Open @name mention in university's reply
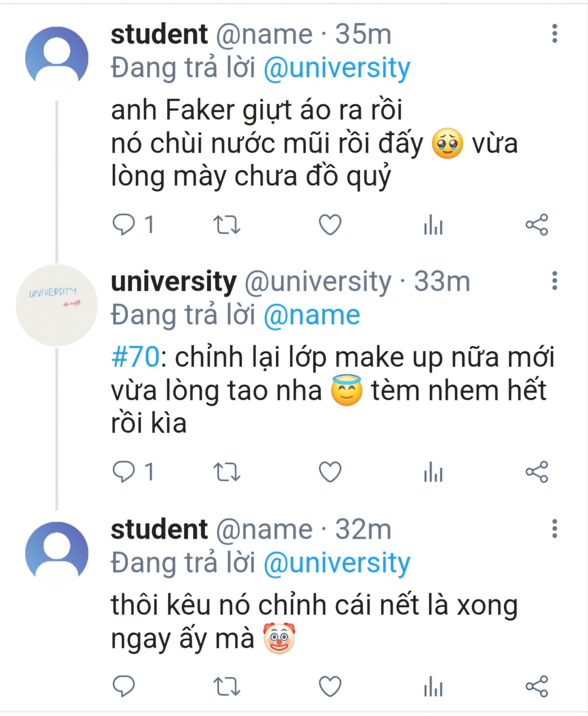The width and height of the screenshot is (588, 716). point(312,315)
